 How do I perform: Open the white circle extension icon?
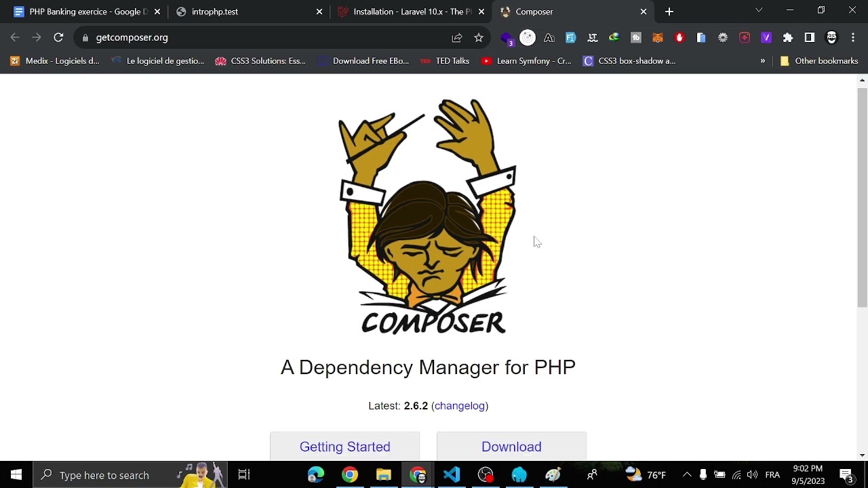(528, 38)
